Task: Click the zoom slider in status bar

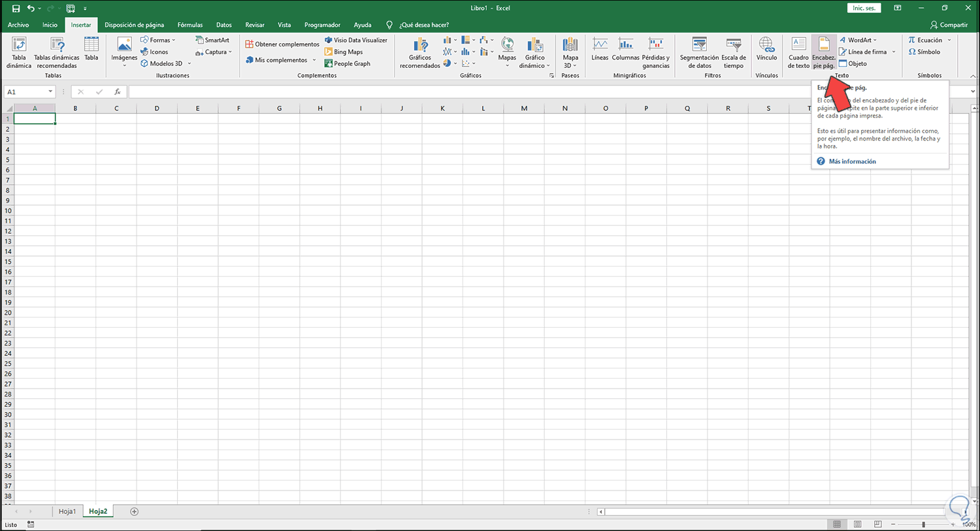Action: 923,524
